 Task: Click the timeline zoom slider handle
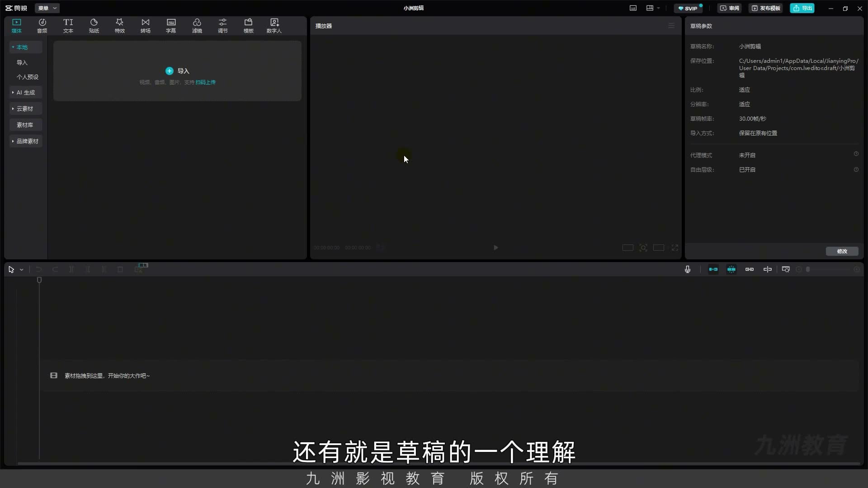tap(808, 270)
